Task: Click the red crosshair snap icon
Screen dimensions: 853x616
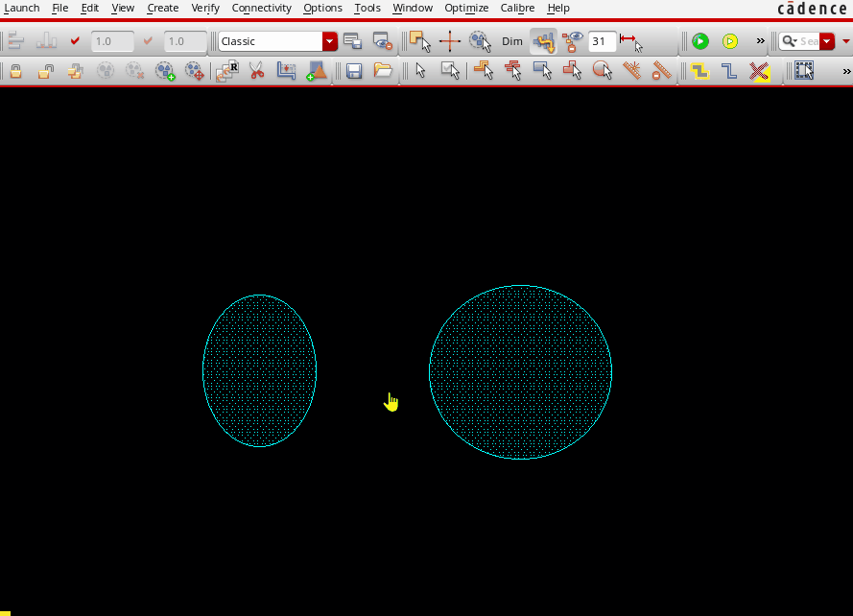Action: coord(449,41)
